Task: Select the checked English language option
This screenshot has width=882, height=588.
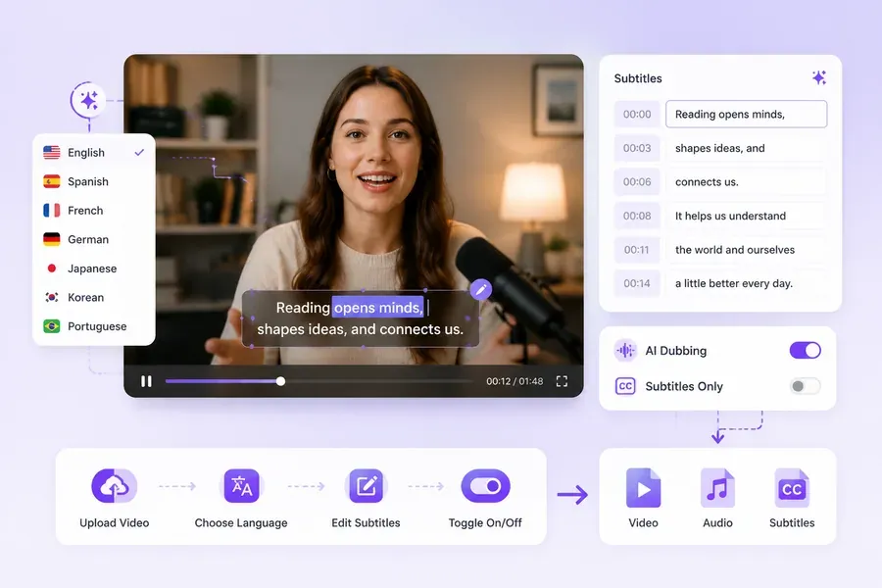Action: pyautogui.click(x=94, y=153)
